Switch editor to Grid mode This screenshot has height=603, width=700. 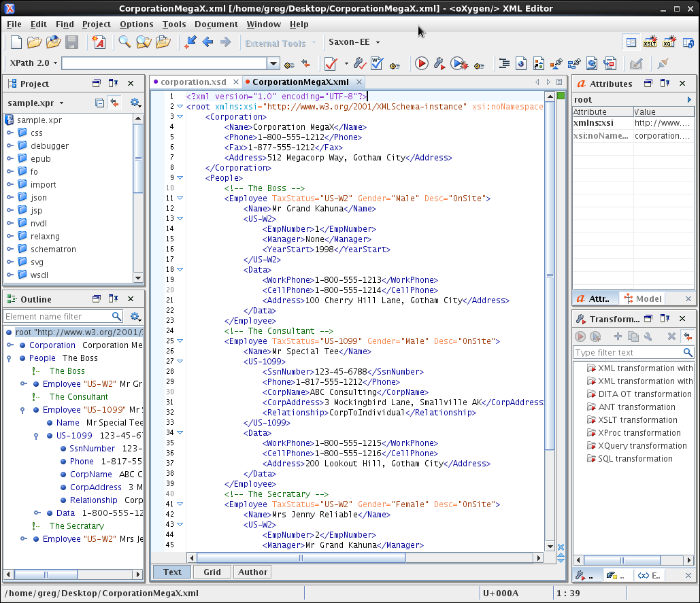click(x=212, y=572)
